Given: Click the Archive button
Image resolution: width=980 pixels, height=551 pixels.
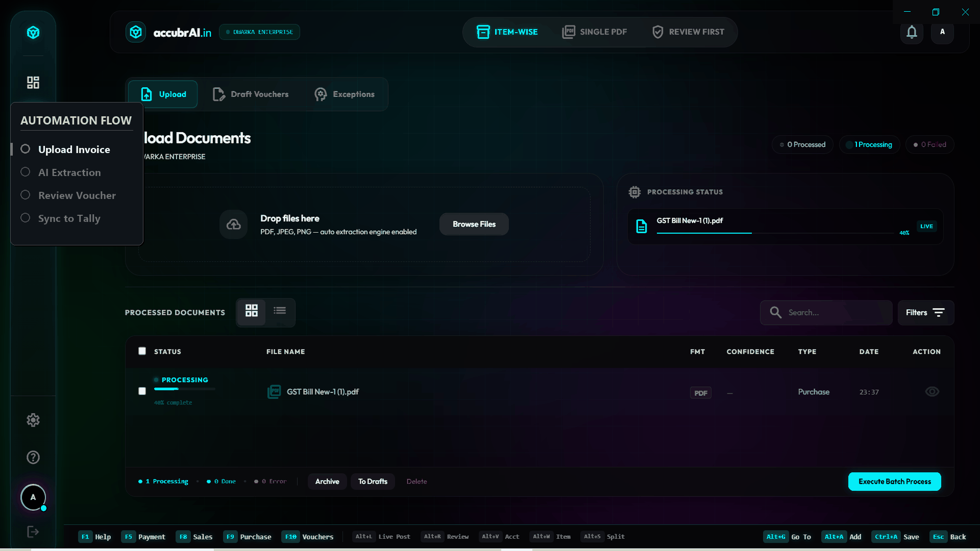Looking at the screenshot, I should pos(327,482).
